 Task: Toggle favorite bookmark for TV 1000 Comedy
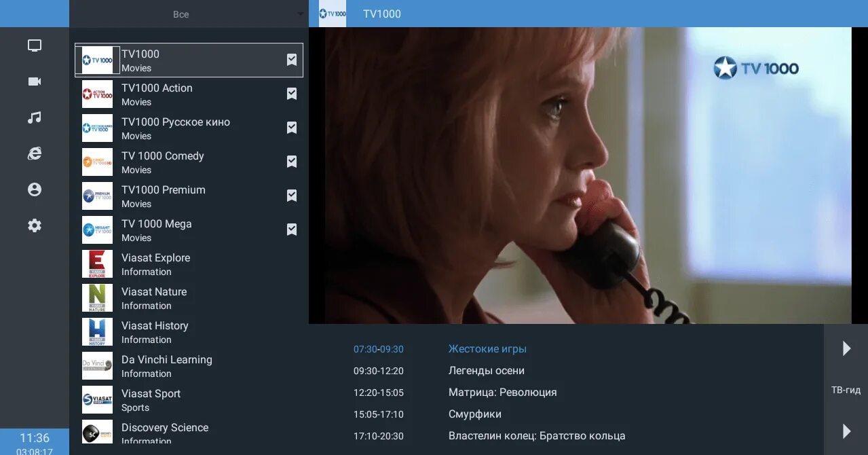292,162
